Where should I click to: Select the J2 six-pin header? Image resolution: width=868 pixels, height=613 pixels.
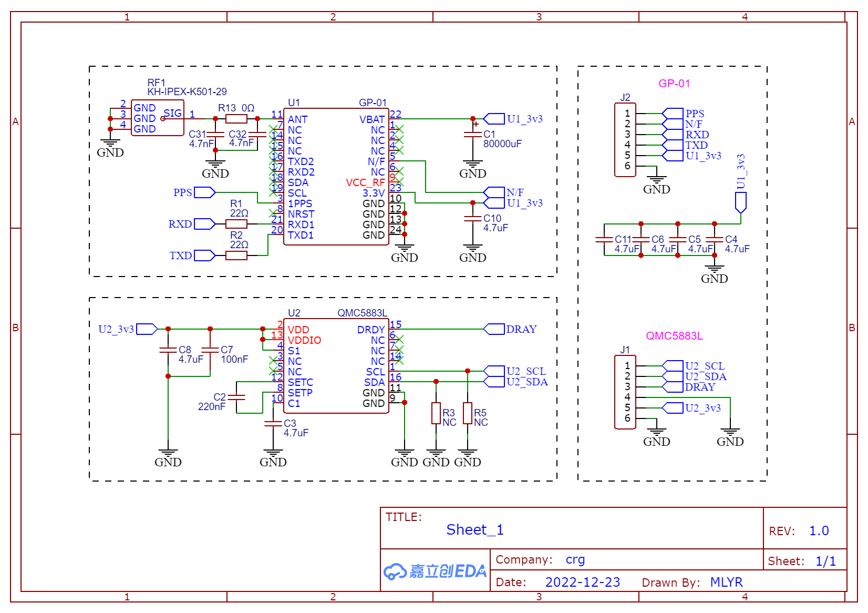click(625, 140)
